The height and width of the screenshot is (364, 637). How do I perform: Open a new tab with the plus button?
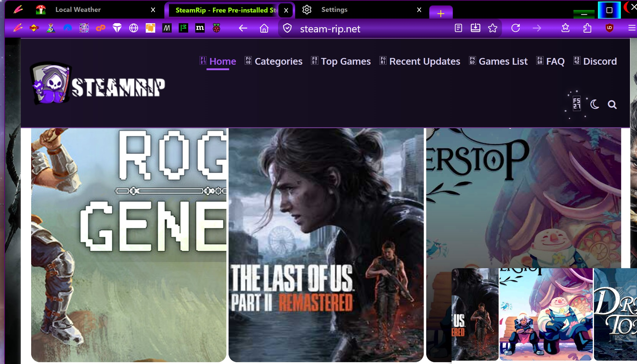point(441,13)
